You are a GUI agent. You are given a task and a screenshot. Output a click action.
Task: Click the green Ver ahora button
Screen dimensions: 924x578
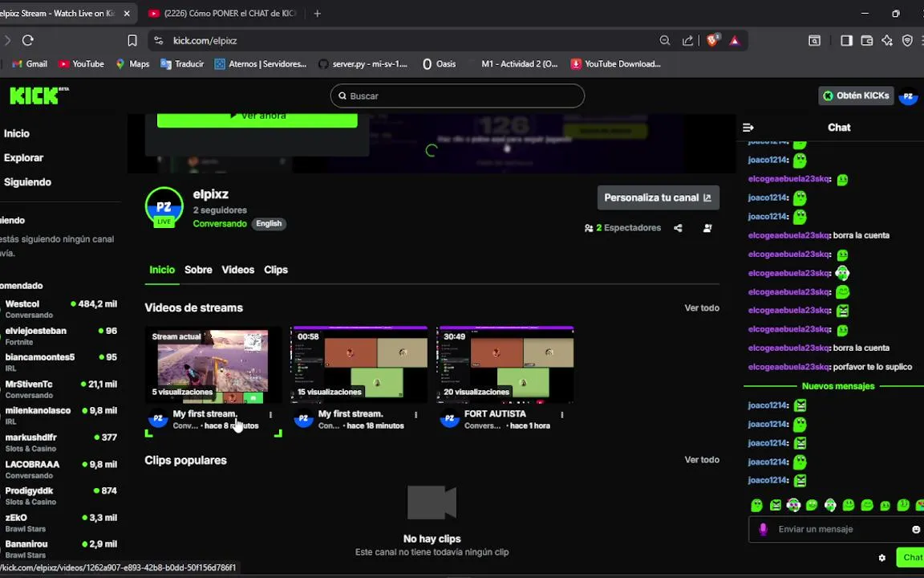click(x=257, y=120)
